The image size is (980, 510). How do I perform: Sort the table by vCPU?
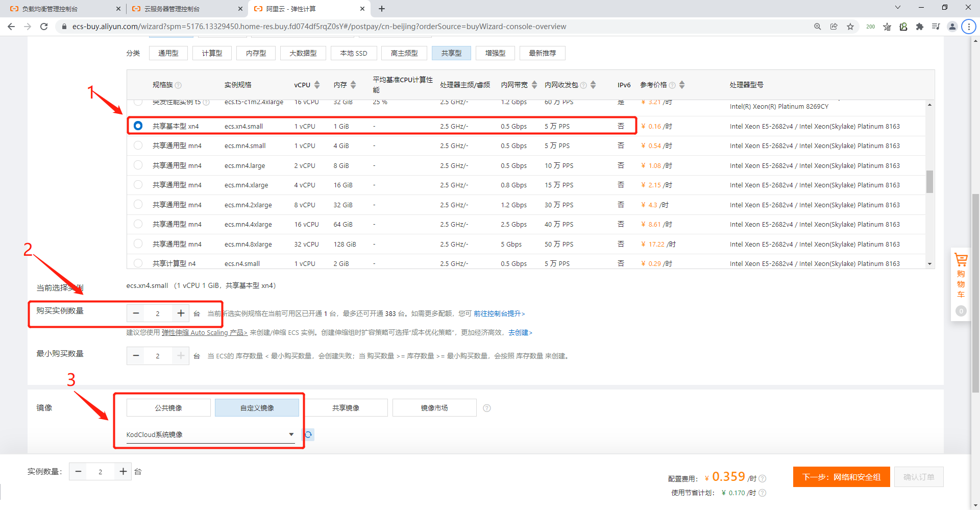(x=317, y=85)
